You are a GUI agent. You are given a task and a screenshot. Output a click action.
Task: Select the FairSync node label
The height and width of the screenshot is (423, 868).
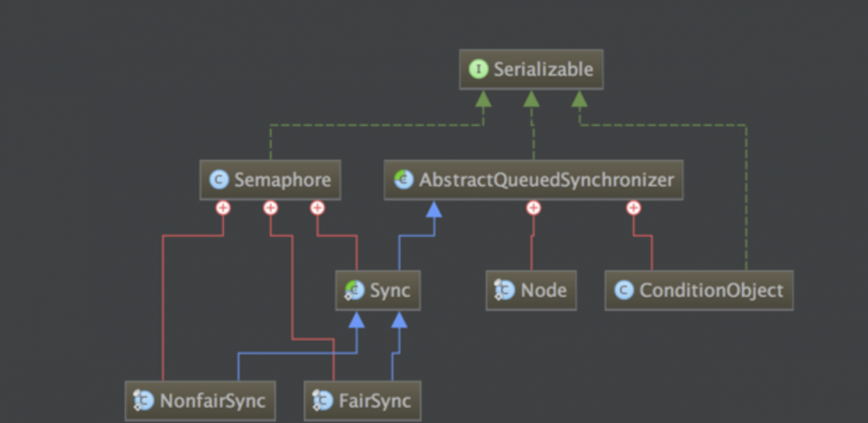(374, 401)
